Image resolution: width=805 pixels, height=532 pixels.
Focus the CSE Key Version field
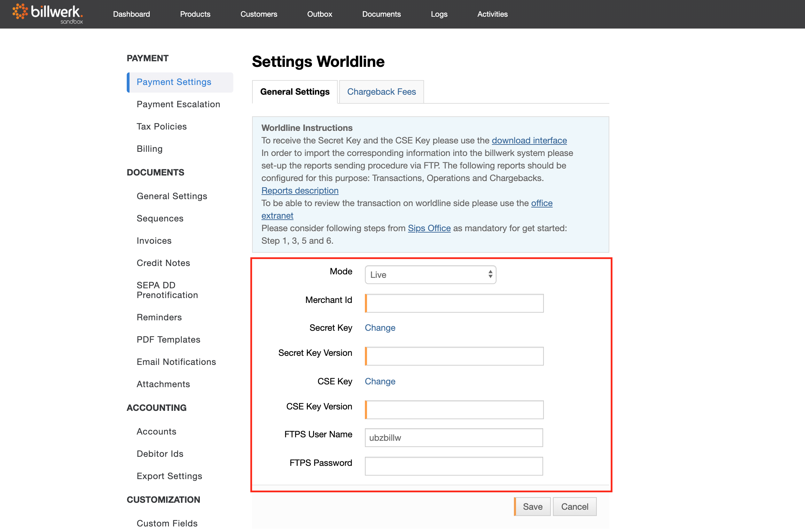coord(454,410)
